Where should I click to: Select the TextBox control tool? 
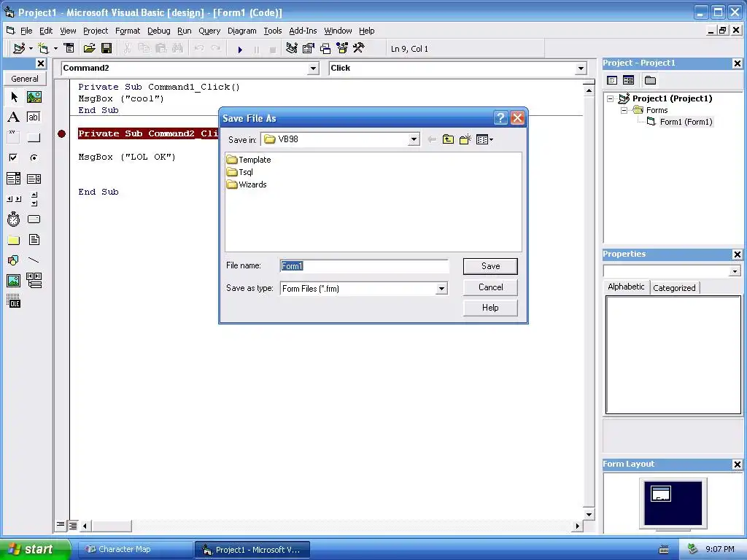click(x=34, y=117)
